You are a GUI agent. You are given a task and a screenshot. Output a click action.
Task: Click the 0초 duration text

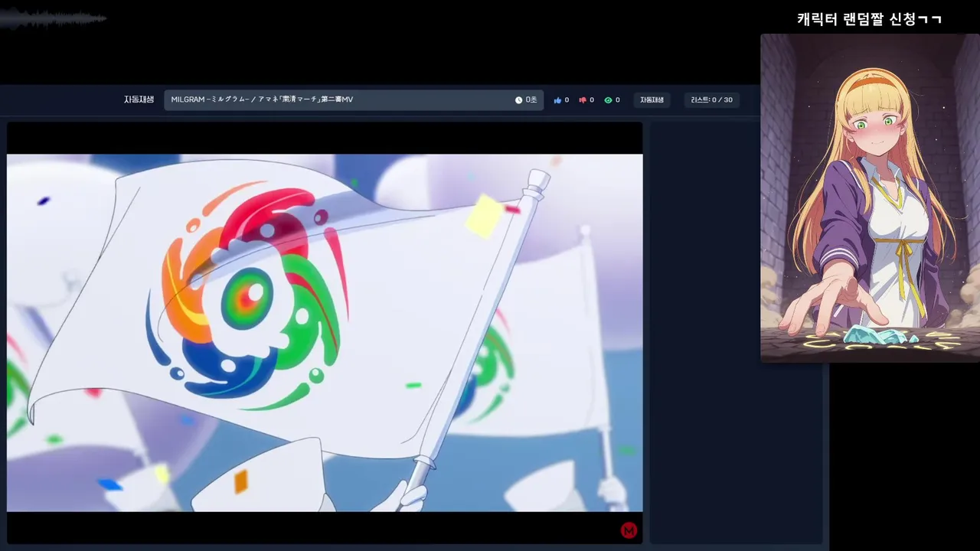(531, 100)
